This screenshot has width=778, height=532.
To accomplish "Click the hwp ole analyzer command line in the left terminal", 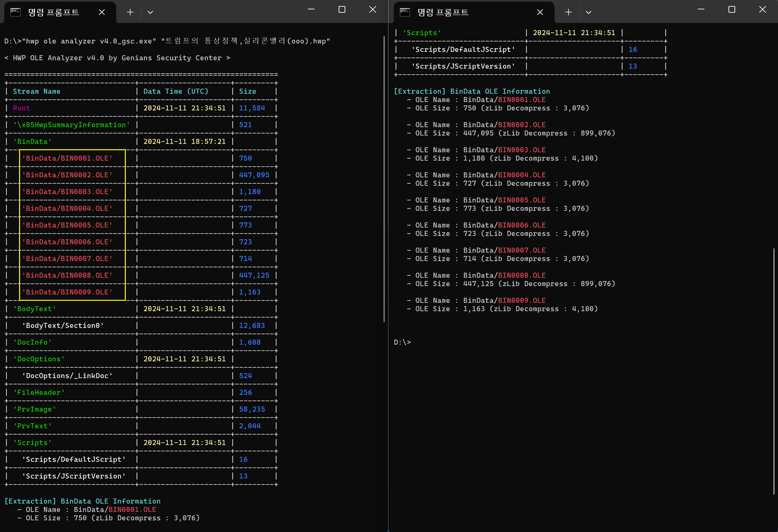I will tap(167, 41).
